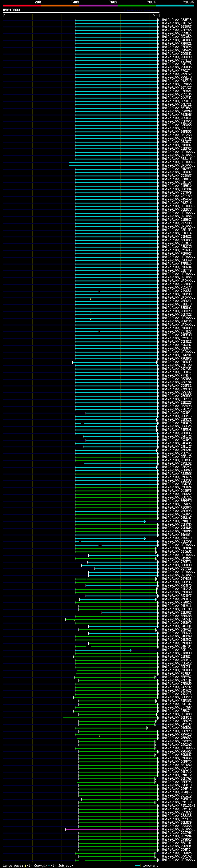The image size is (197, 868).
Task: Open the UniRef100_P25865 entry
Action: coord(177,84)
